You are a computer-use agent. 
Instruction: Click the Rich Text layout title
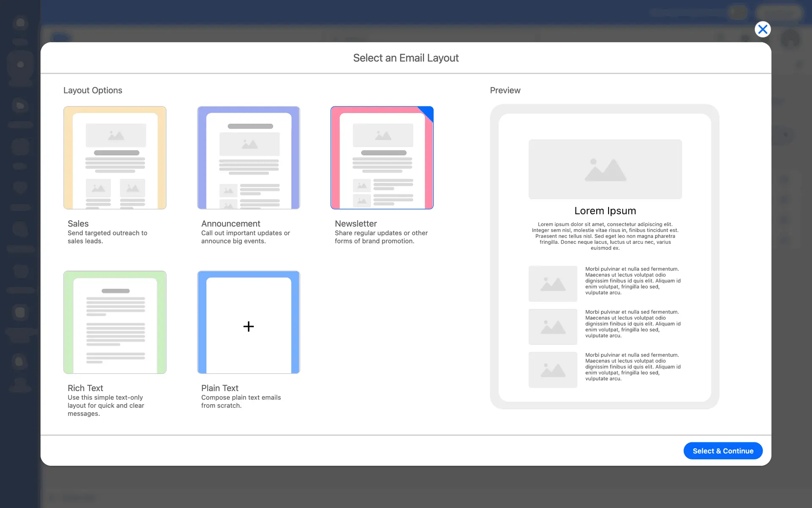(x=85, y=388)
